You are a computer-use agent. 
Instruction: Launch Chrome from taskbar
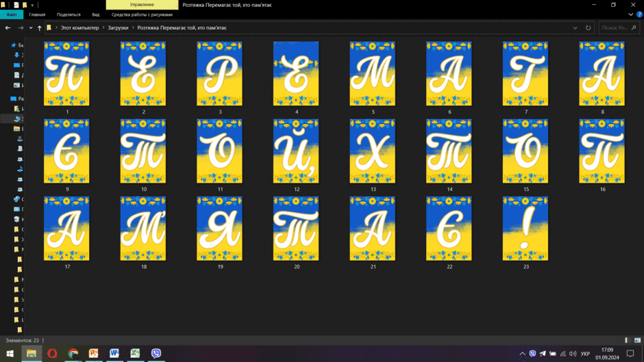click(x=73, y=353)
